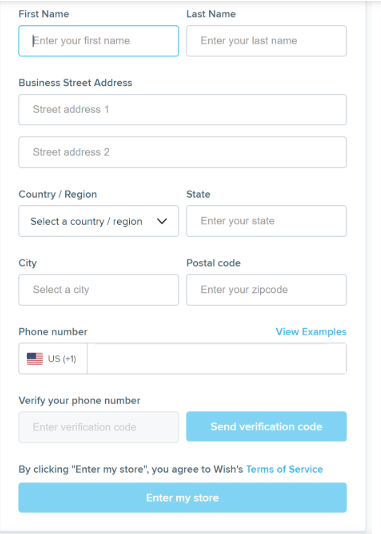Click the Verify your phone number label
This screenshot has width=381, height=534.
click(x=79, y=400)
